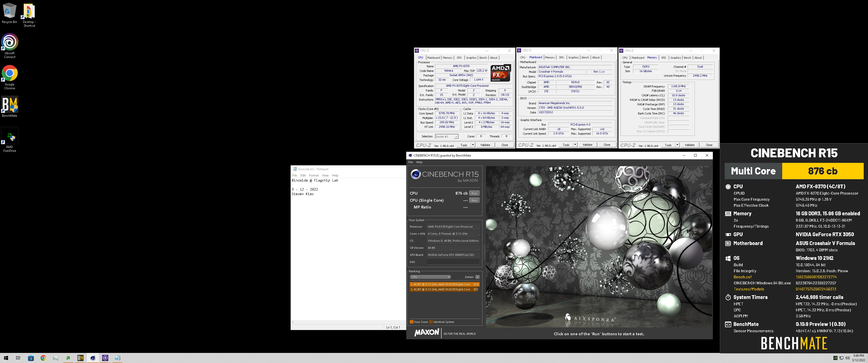
Task: Expand Tools dropdown arrow in first CPU-Z
Action: 473,145
